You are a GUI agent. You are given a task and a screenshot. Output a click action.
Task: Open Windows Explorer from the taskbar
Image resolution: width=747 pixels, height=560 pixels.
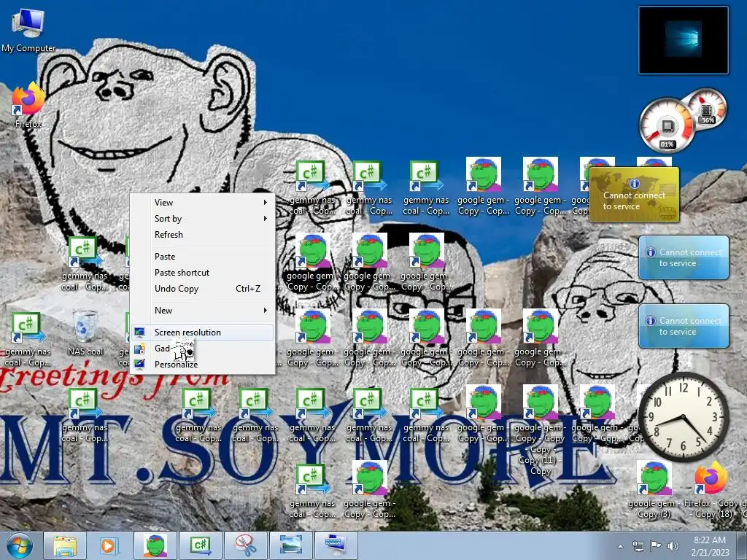(x=65, y=545)
